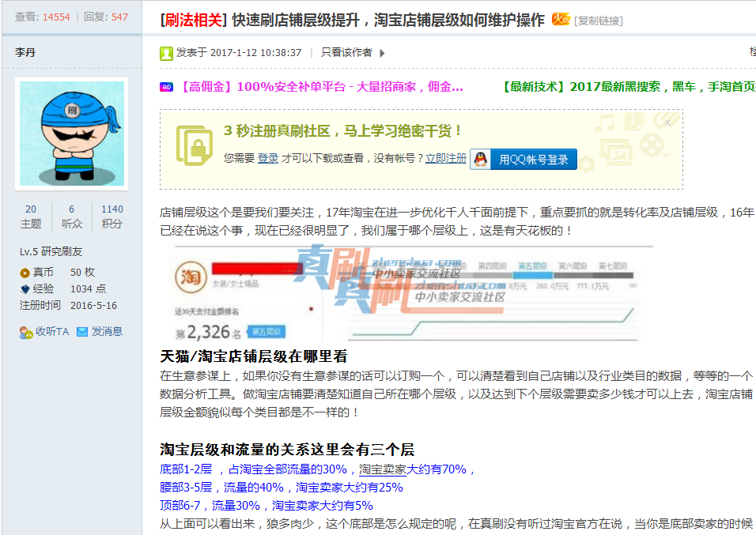Click the 发表于 2017-1-12 10:38:37 timestamp
The height and width of the screenshot is (535, 756).
point(239,52)
